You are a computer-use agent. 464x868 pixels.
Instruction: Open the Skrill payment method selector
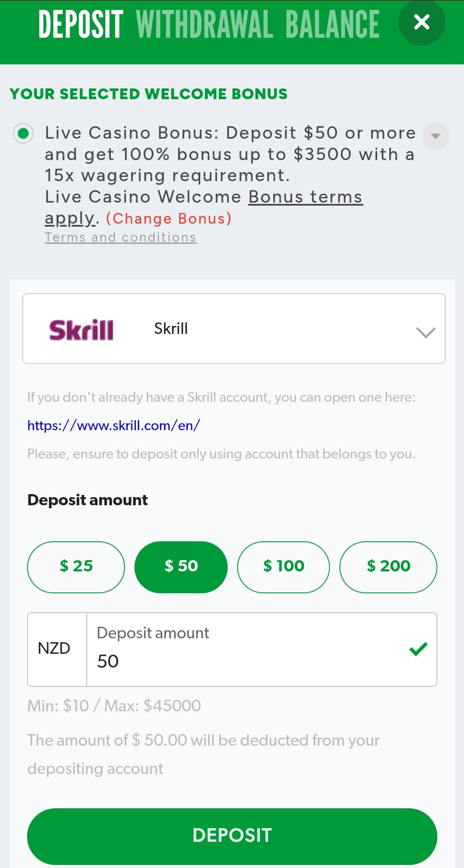233,329
